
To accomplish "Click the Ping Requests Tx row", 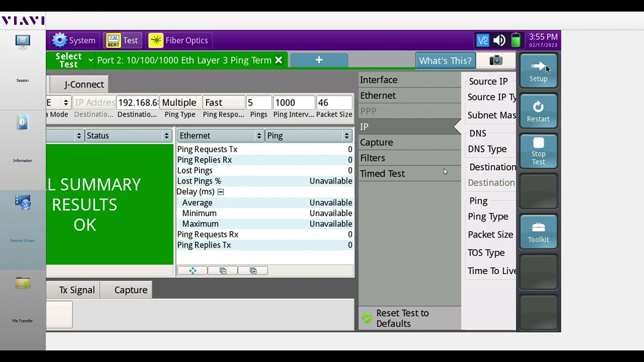I will (x=265, y=149).
